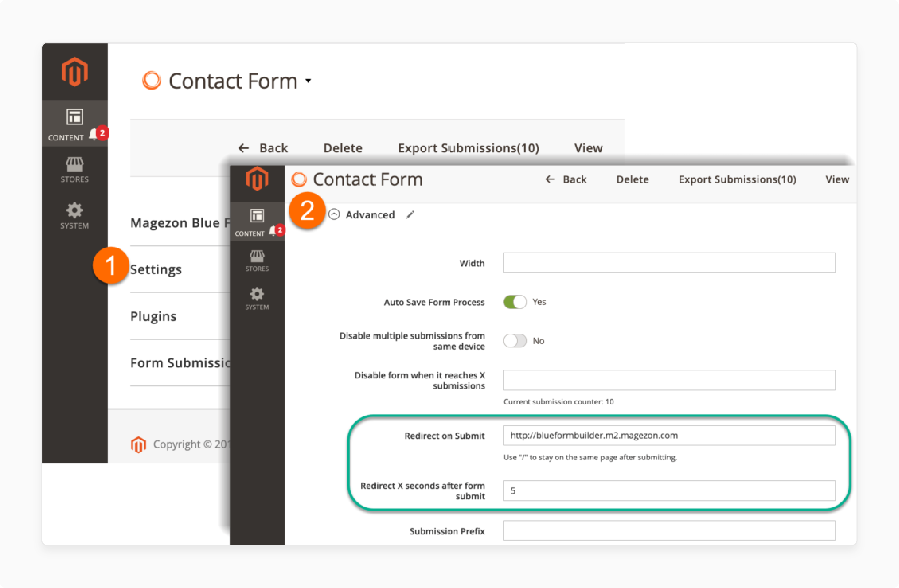
Task: Click the 'Use "/" to stay on the same page' note
Action: (590, 457)
